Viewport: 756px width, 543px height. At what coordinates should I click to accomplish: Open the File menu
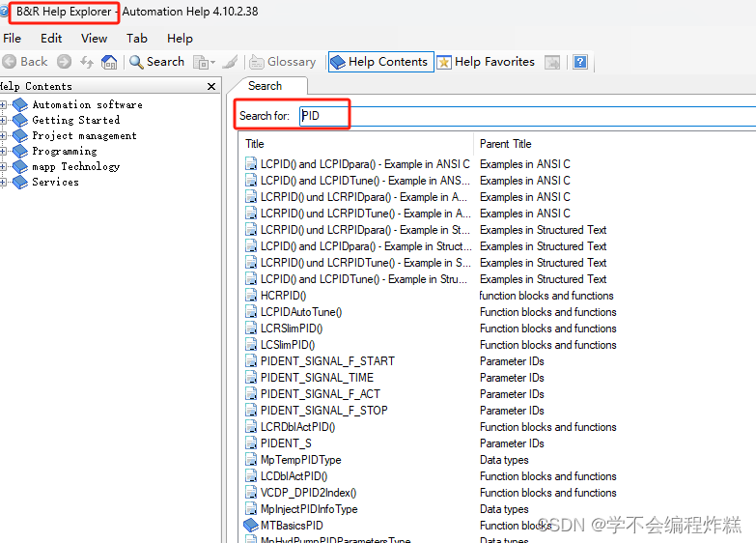point(12,38)
